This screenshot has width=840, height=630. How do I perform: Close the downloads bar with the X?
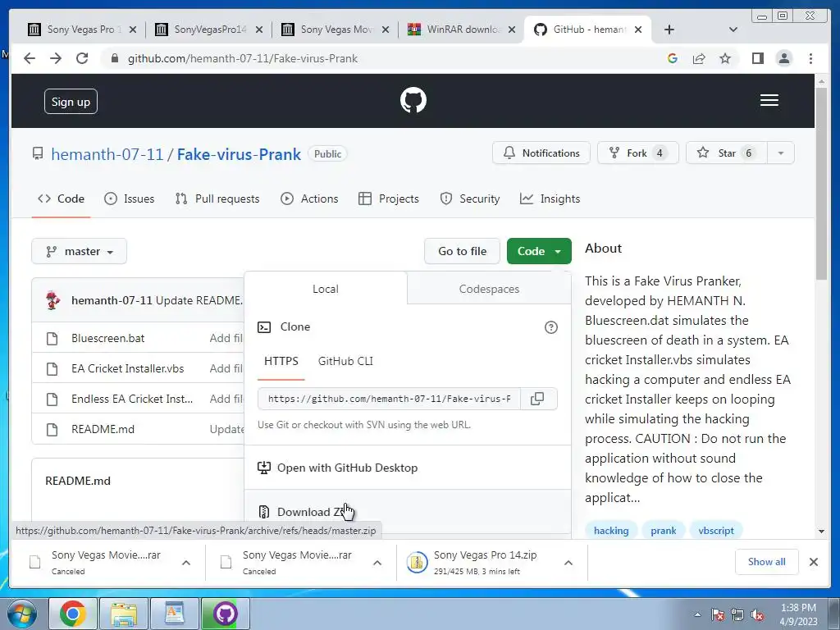[813, 562]
